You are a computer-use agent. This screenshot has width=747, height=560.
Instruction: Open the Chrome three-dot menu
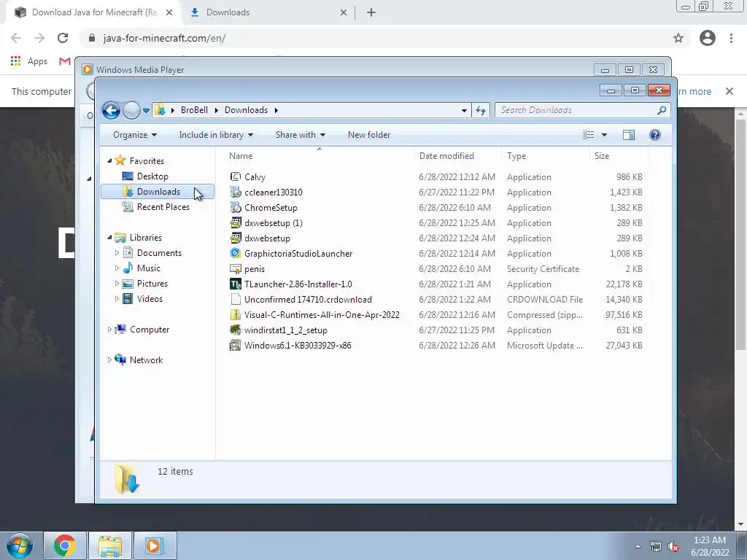click(731, 38)
